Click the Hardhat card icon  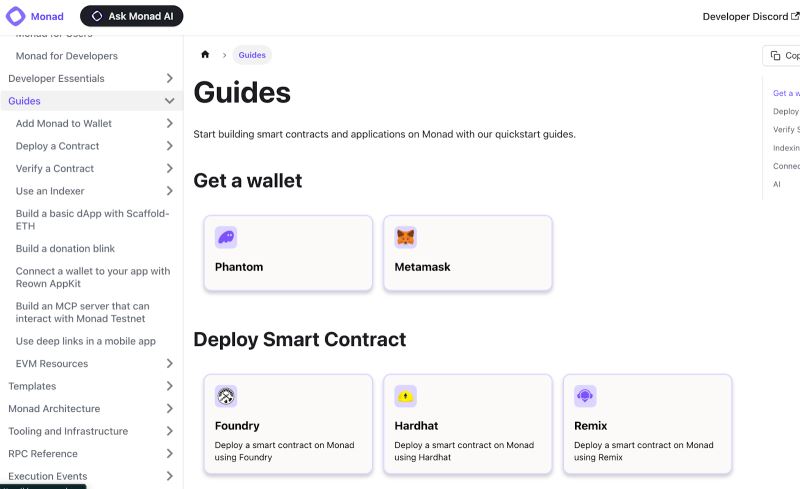[x=405, y=396]
